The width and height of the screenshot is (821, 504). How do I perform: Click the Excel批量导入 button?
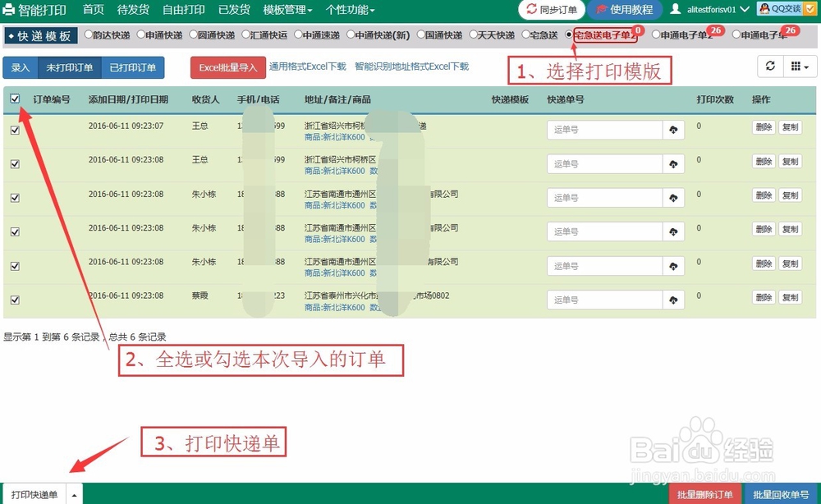click(x=227, y=69)
